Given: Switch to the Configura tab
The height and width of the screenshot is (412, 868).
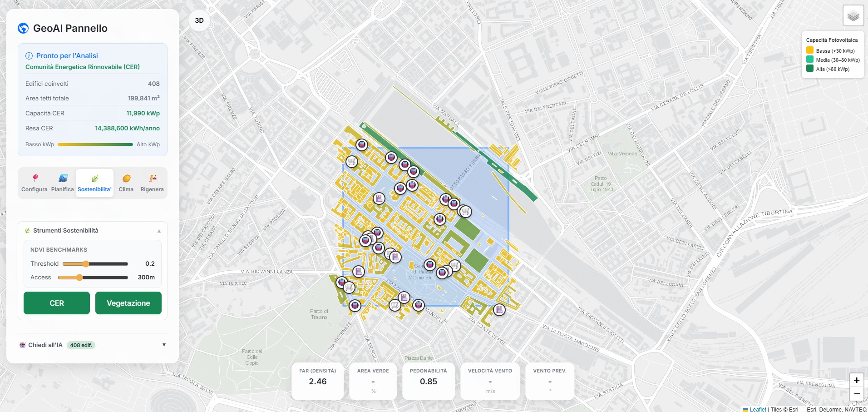Looking at the screenshot, I should [35, 184].
